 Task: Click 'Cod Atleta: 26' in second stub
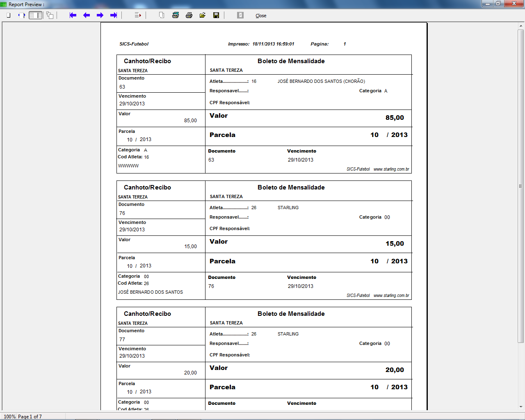click(x=133, y=283)
